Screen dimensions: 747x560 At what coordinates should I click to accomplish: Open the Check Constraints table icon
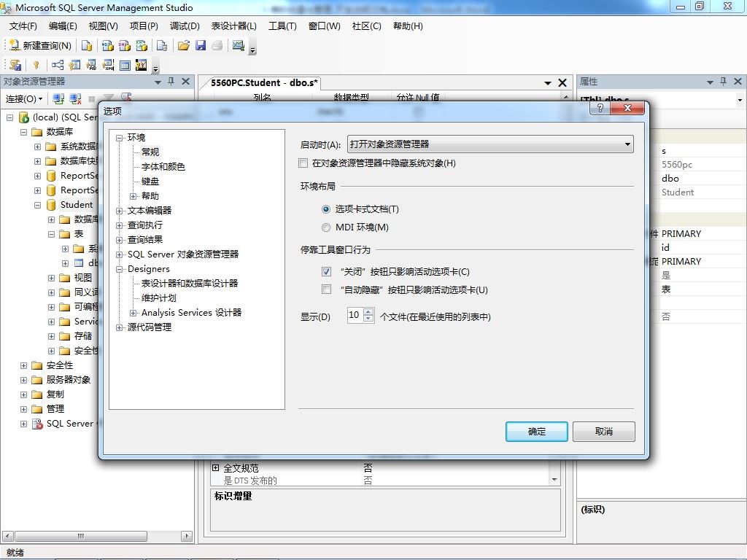click(x=125, y=65)
